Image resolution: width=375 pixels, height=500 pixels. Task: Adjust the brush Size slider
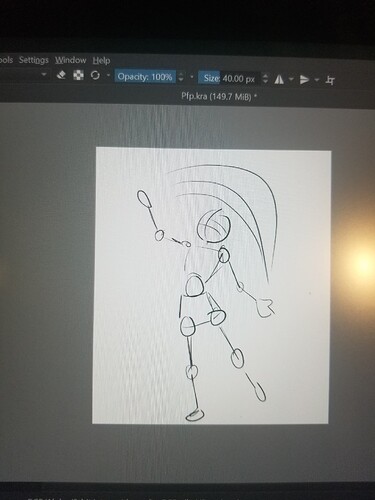tap(229, 79)
